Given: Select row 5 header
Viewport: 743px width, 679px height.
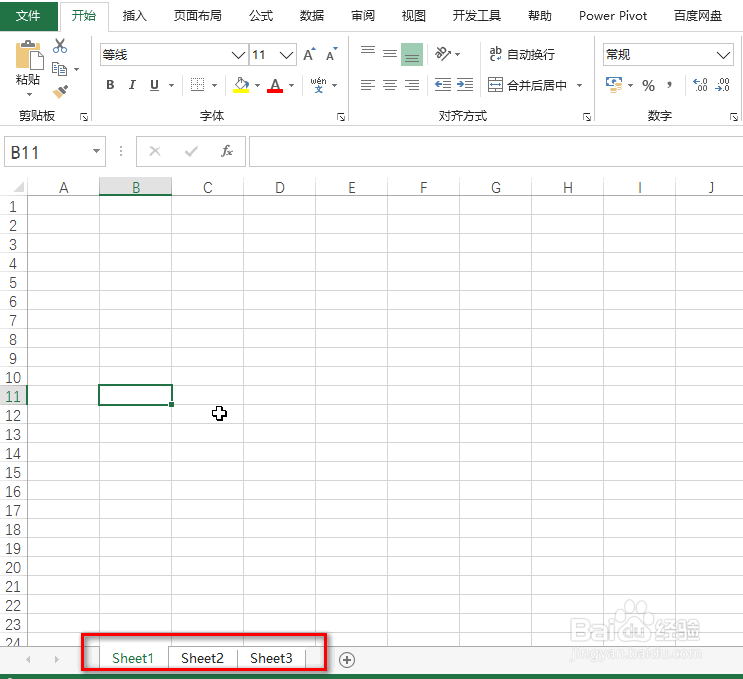Looking at the screenshot, I should pos(13,282).
